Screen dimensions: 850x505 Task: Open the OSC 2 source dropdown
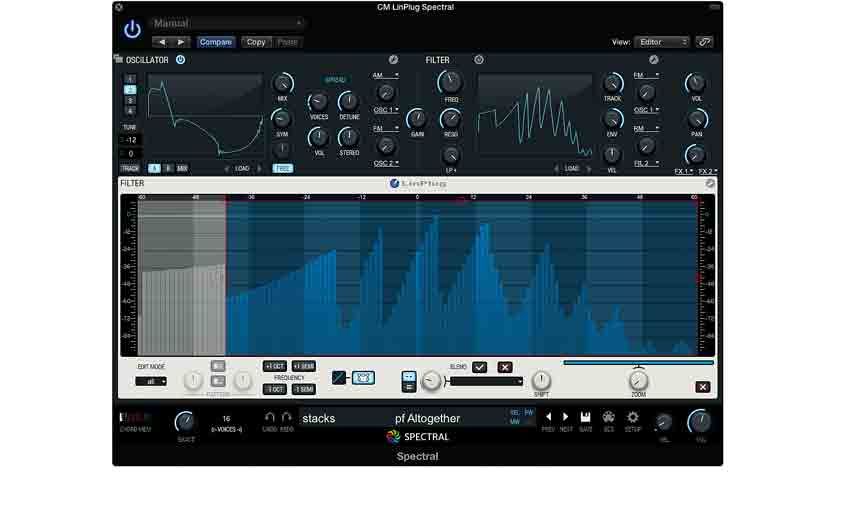386,163
